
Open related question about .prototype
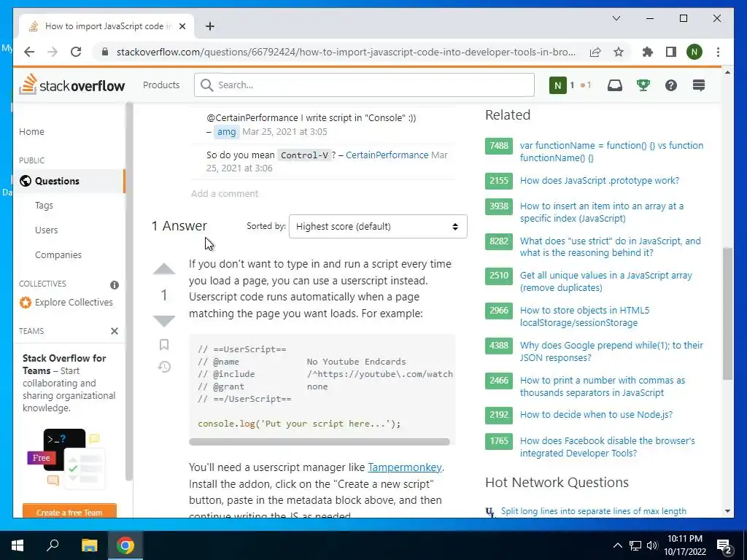[x=600, y=181]
